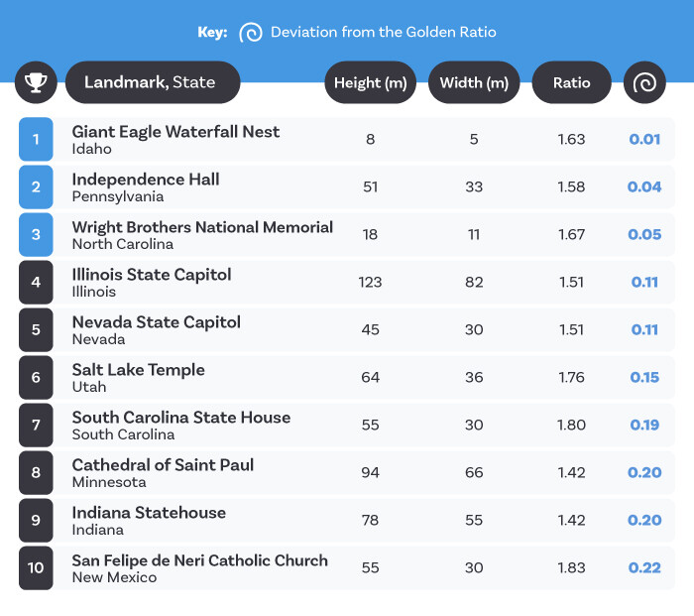The image size is (694, 616).
Task: Click the trophy rank icon in header
Action: tap(36, 82)
